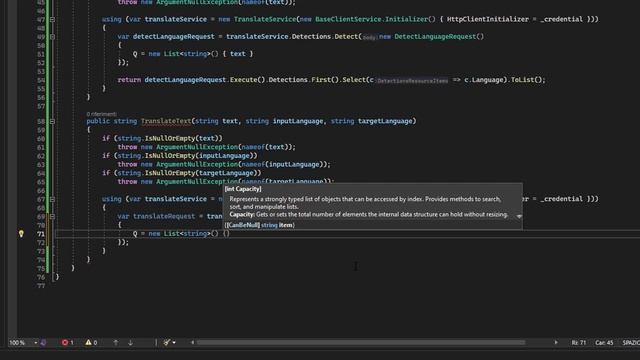Click '[CanBeNull] string item' tooltip parameter
This screenshot has width=640, height=360.
click(259, 225)
